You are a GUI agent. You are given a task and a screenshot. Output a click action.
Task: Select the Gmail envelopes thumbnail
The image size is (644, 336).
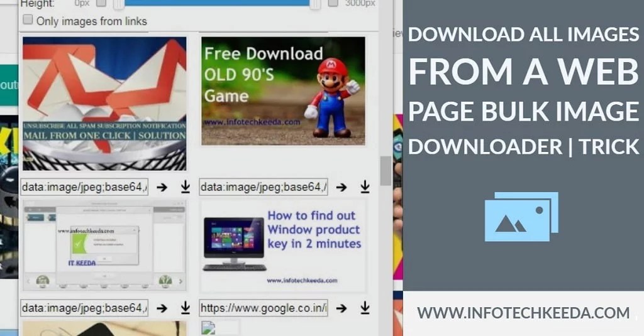tap(104, 104)
